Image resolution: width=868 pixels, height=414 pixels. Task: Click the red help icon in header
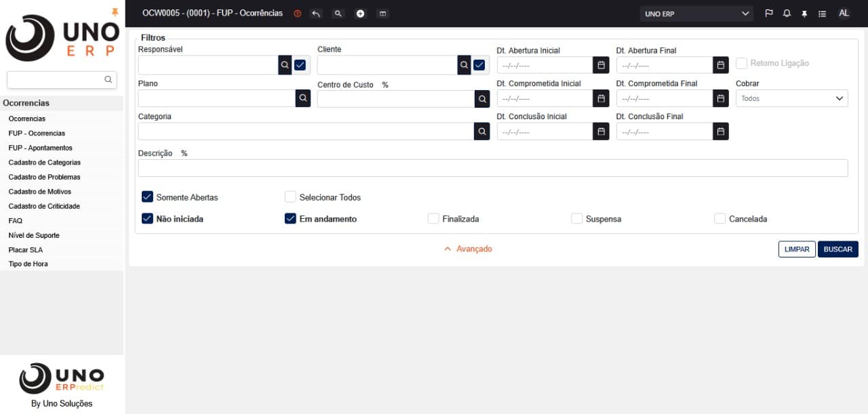297,14
